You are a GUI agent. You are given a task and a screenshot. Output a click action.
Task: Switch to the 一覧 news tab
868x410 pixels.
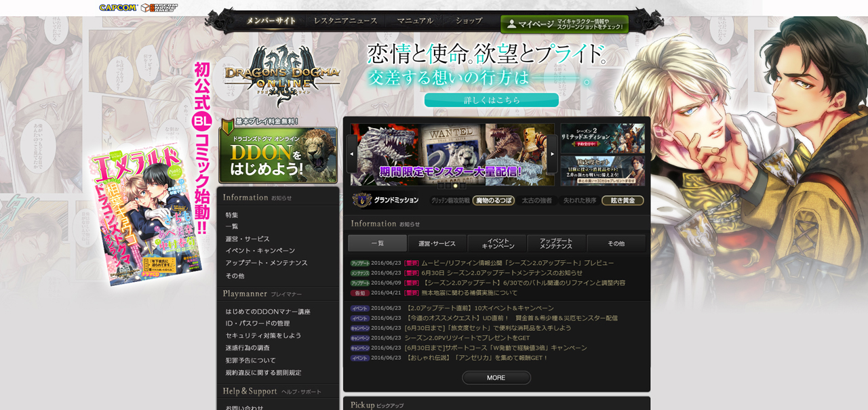(377, 243)
